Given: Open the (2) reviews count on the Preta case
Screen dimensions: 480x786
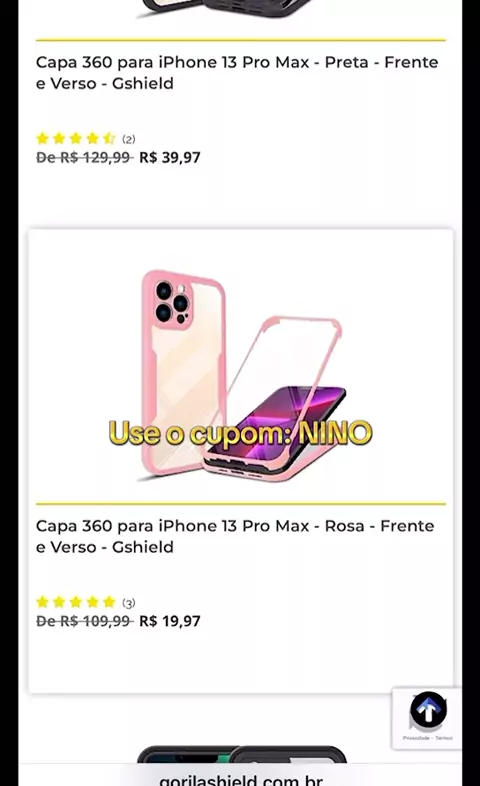Looking at the screenshot, I should pyautogui.click(x=129, y=139).
